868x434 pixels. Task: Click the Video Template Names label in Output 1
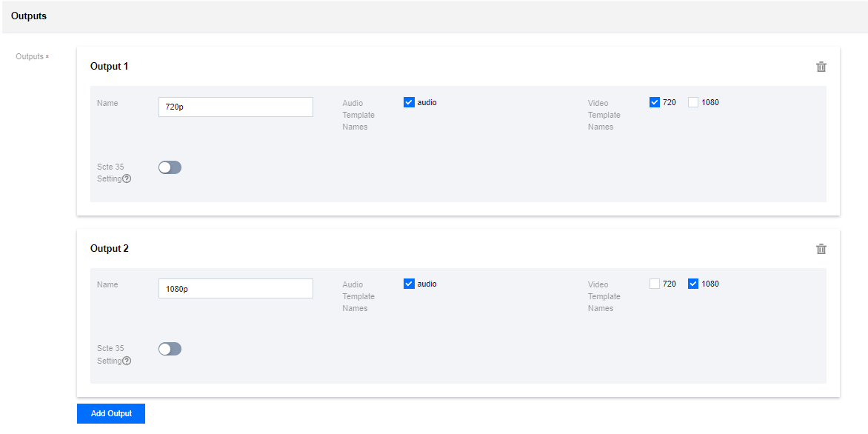(x=604, y=115)
